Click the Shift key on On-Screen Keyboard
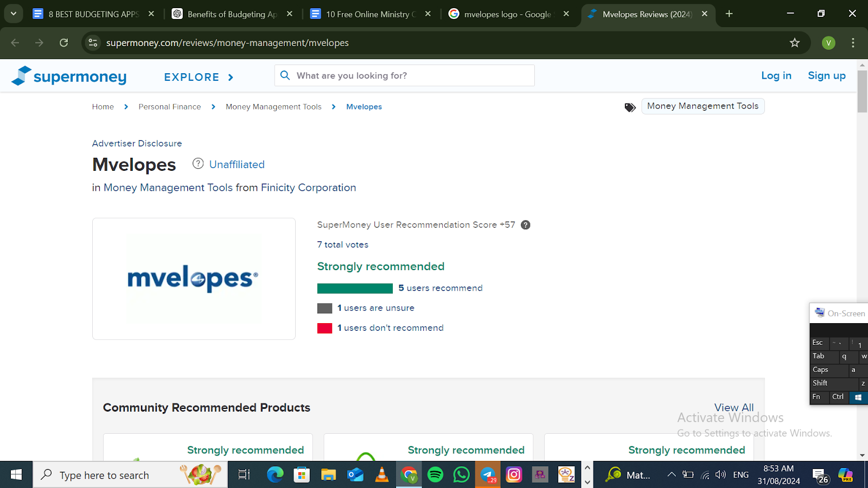 coord(834,383)
